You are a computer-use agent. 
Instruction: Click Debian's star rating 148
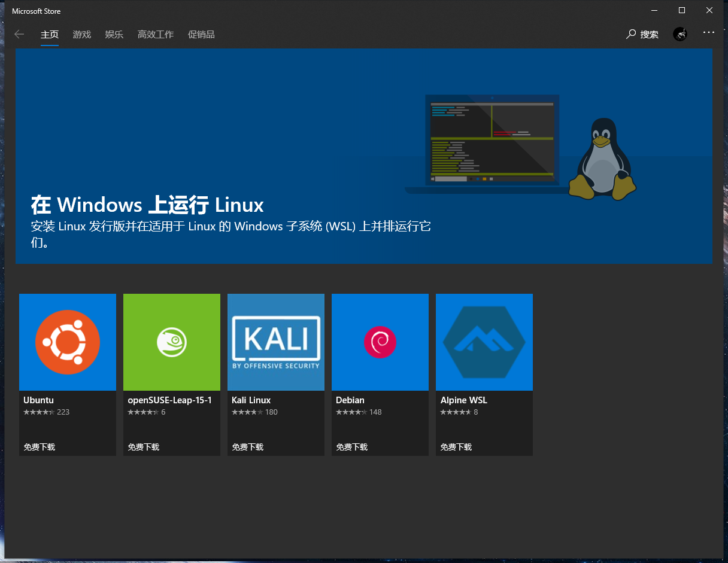click(359, 412)
